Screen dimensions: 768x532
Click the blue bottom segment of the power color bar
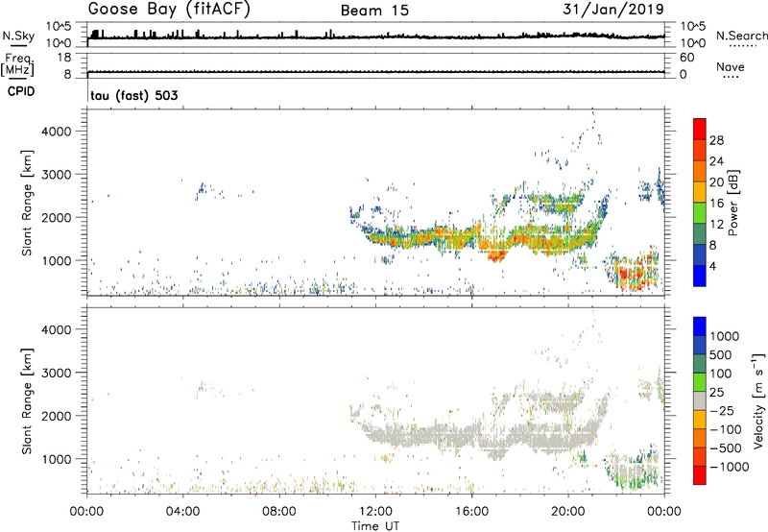click(700, 276)
